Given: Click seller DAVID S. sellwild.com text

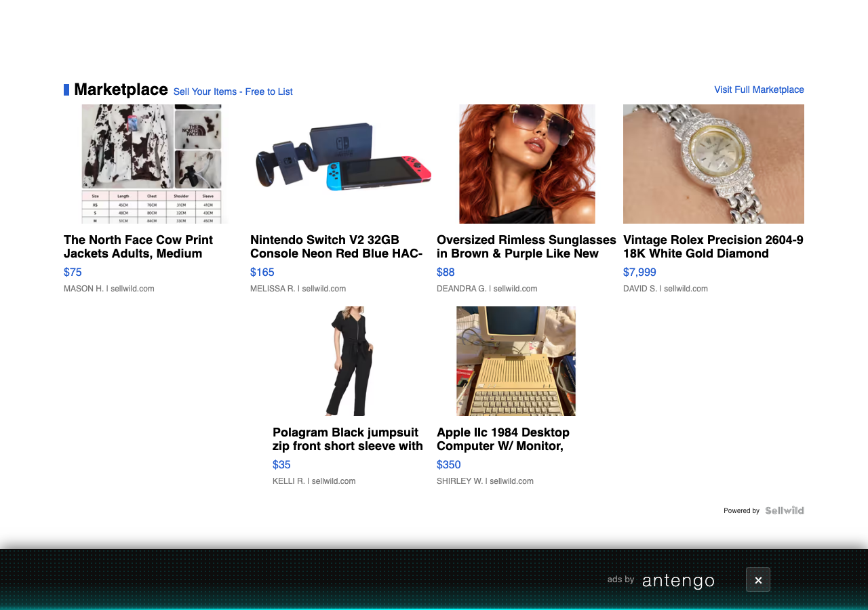Looking at the screenshot, I should [x=665, y=289].
